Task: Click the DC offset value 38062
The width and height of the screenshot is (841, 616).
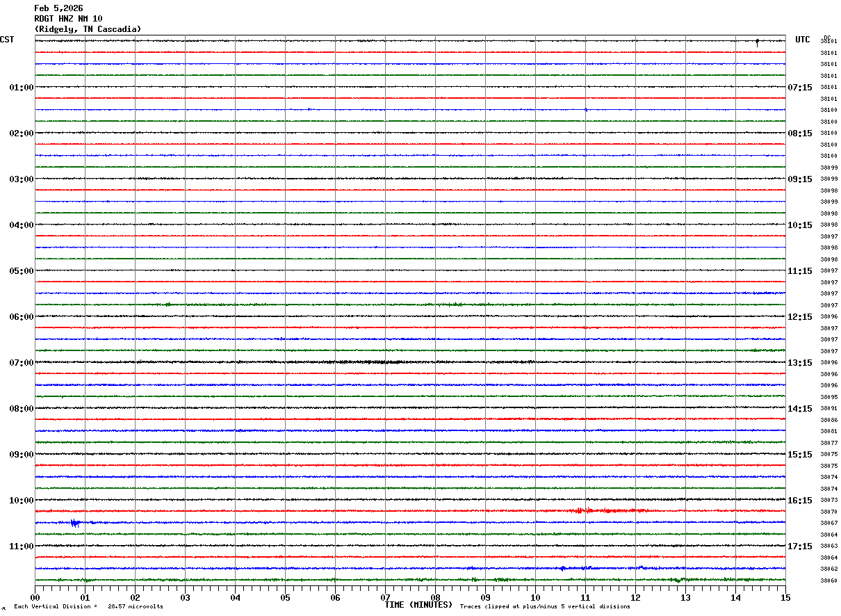Action: [828, 569]
